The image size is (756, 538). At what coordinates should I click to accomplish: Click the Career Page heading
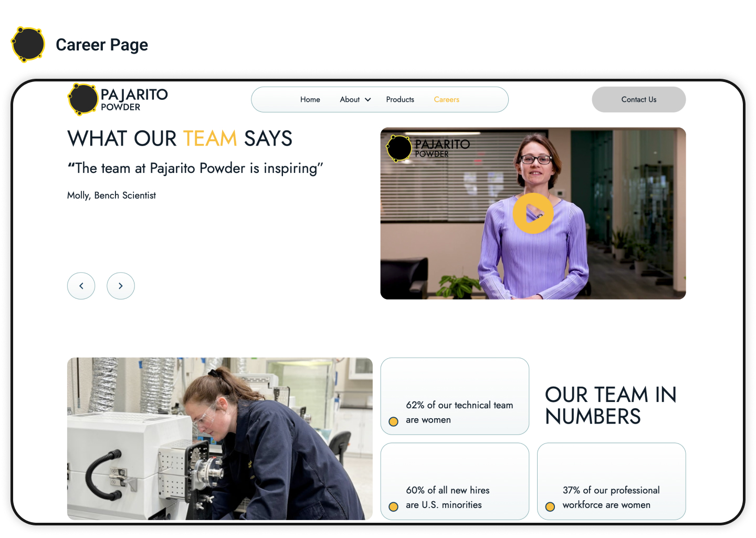point(102,45)
